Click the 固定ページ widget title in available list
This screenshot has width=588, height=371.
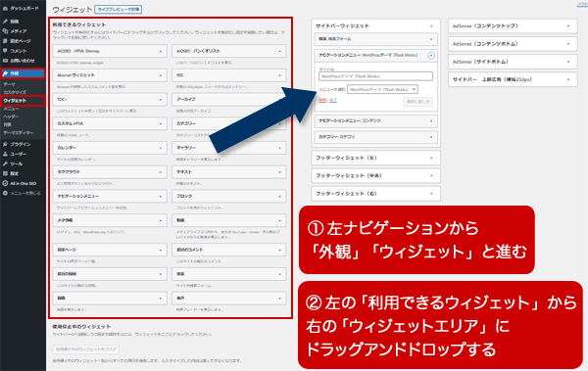tap(67, 250)
